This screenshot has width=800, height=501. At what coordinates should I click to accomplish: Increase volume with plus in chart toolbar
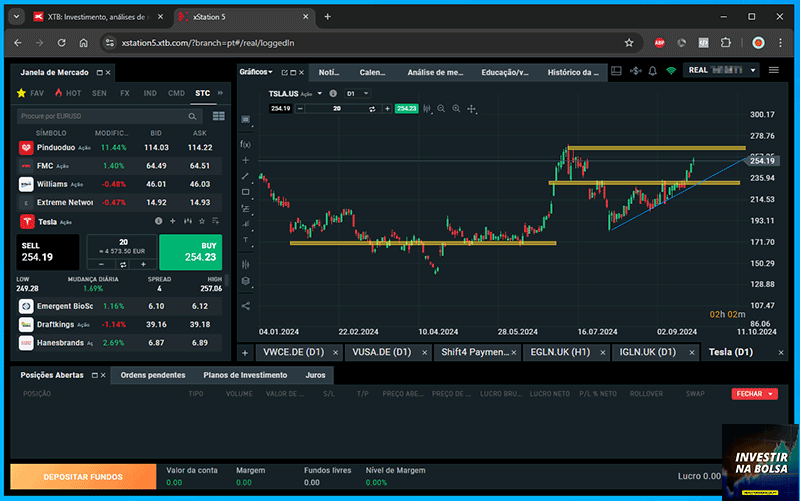point(387,109)
